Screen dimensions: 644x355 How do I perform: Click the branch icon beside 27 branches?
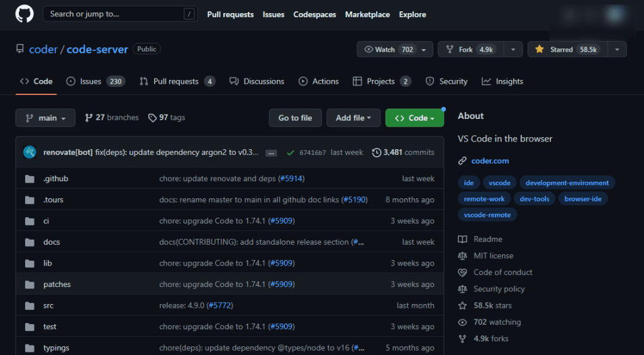pyautogui.click(x=88, y=118)
